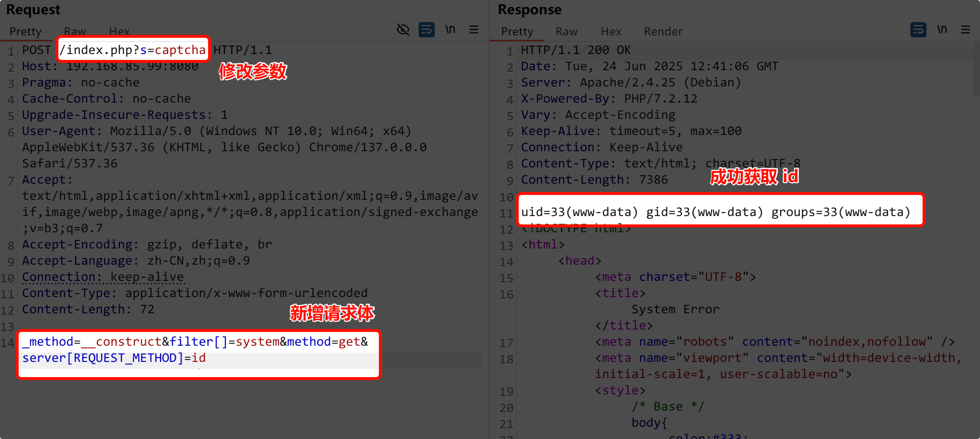Toggle word wrap icon in Response panel
Screen dimensions: 980x439
pyautogui.click(x=918, y=30)
